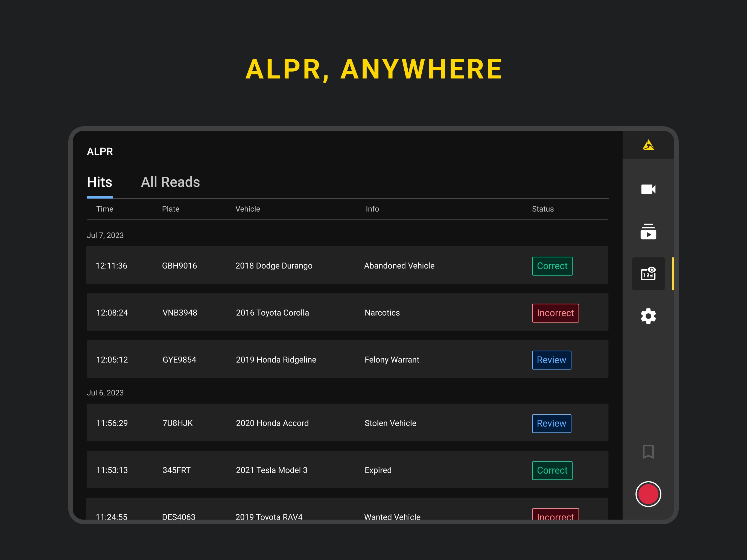Switch to the Hits tab
The width and height of the screenshot is (747, 560).
click(99, 182)
